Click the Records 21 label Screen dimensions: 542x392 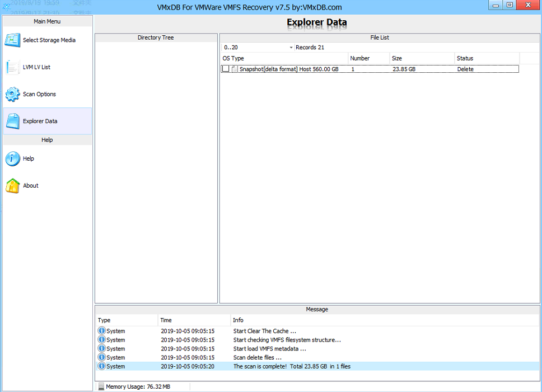(x=310, y=48)
